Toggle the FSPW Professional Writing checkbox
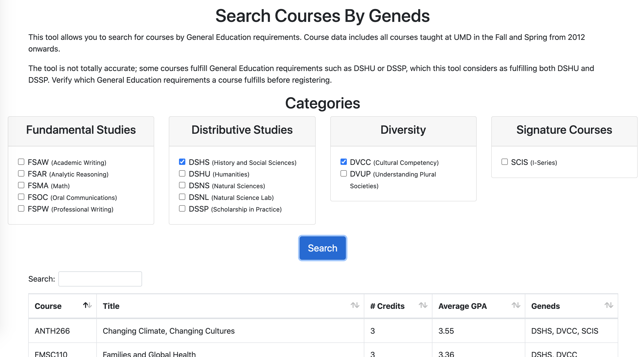The image size is (644, 357). pos(21,209)
